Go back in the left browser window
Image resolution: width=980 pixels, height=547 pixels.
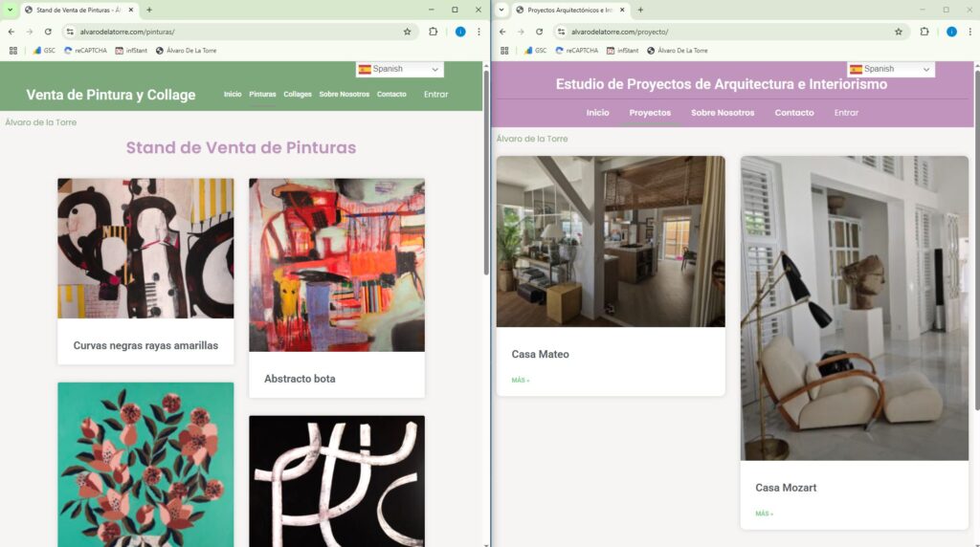pyautogui.click(x=11, y=32)
